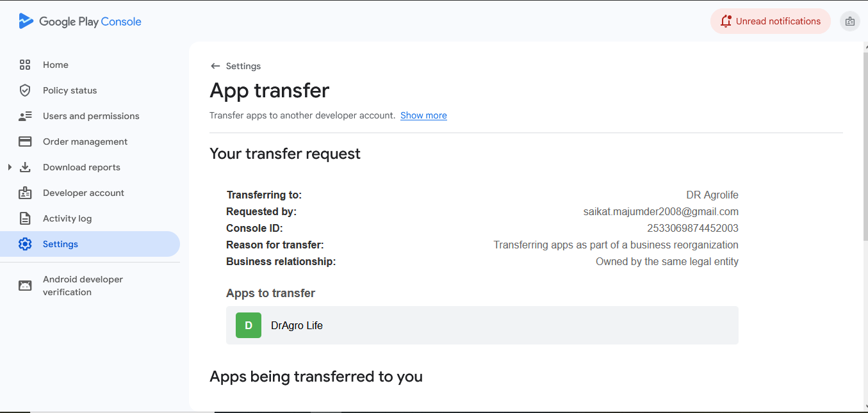The height and width of the screenshot is (413, 868).
Task: Open Home from the dashboard icon
Action: point(25,65)
